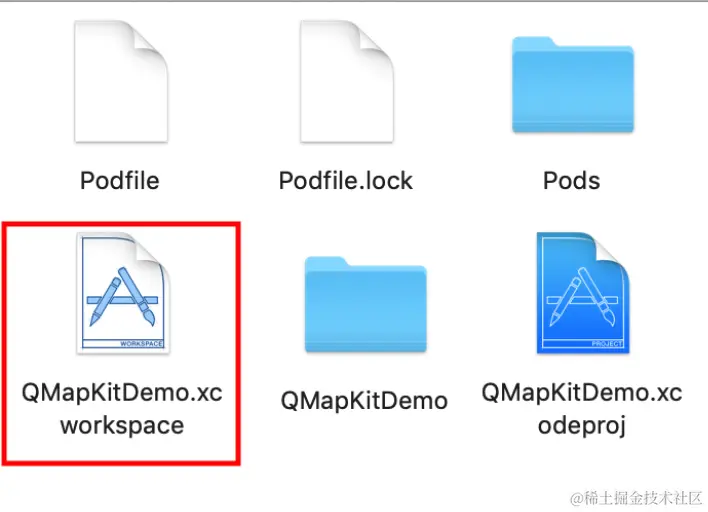Viewport: 708px width, 512px height.
Task: Click the QMapKitDemo.xcworkspace filename text
Action: 122,409
